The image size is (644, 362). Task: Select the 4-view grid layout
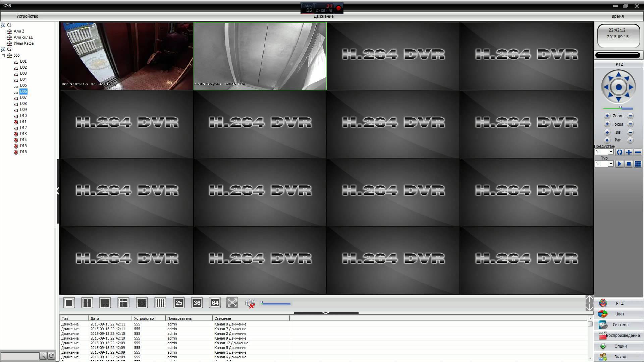[87, 303]
